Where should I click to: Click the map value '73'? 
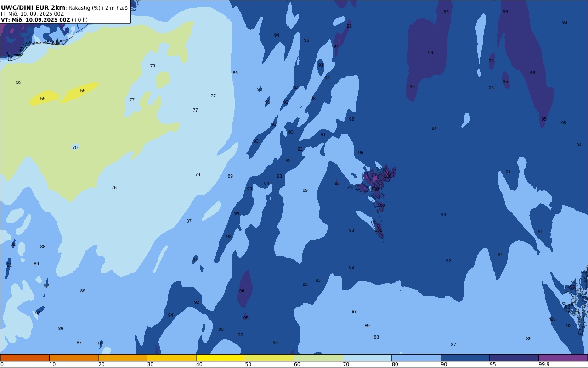pos(153,66)
